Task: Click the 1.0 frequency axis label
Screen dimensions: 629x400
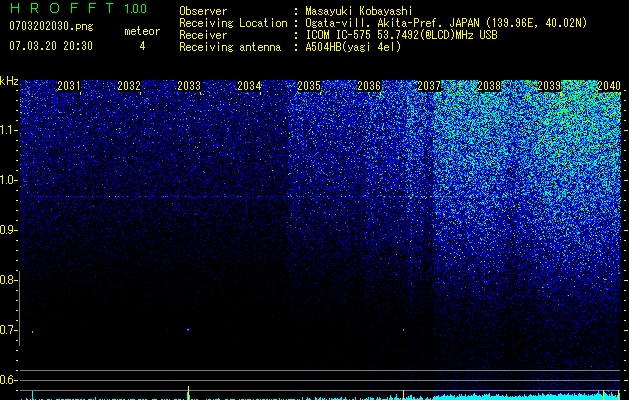Action: (x=8, y=180)
